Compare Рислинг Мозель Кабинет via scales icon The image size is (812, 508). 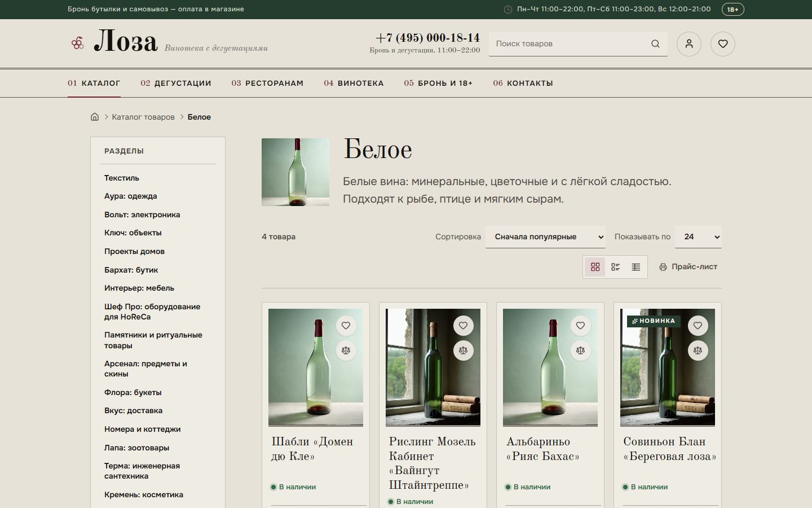pyautogui.click(x=463, y=351)
